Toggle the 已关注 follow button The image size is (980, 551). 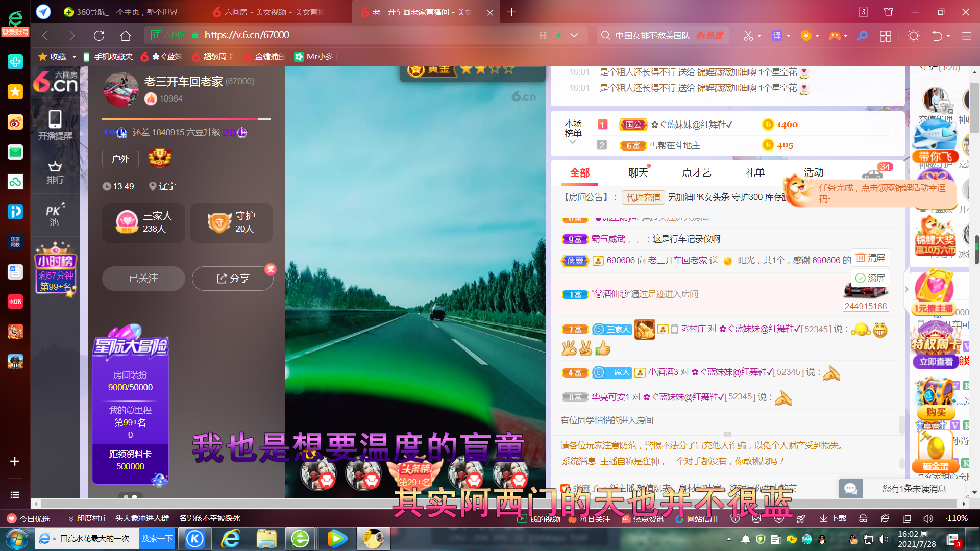(143, 279)
